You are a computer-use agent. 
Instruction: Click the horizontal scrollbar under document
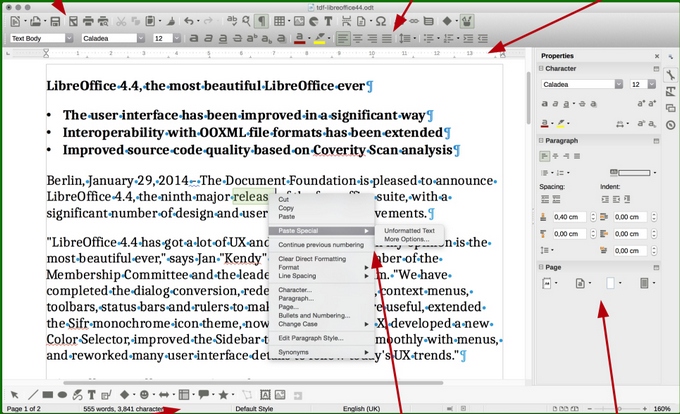(x=253, y=383)
